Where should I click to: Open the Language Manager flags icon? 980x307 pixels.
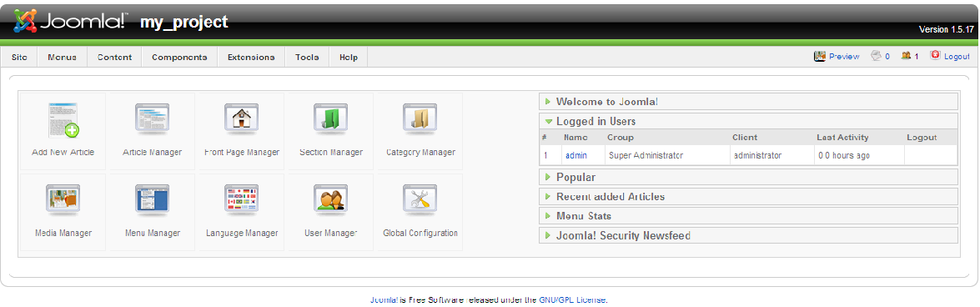[x=241, y=200]
